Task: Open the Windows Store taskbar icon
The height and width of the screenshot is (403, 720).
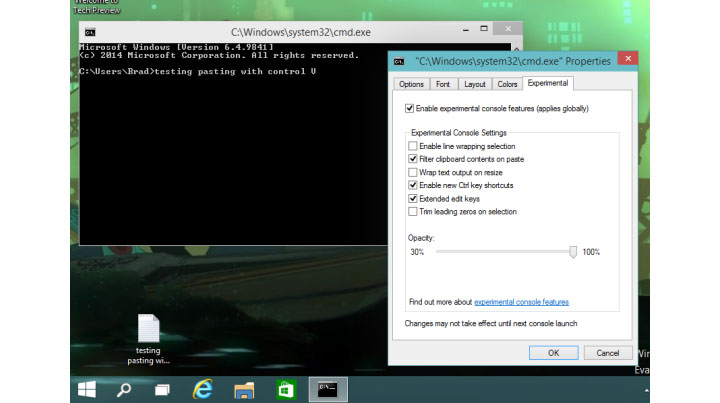Action: coord(286,388)
